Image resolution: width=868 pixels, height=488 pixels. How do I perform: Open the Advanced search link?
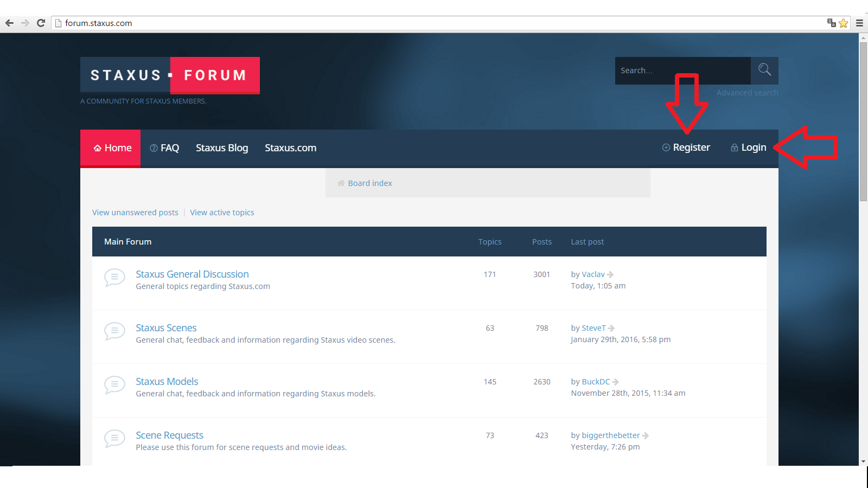pos(748,93)
